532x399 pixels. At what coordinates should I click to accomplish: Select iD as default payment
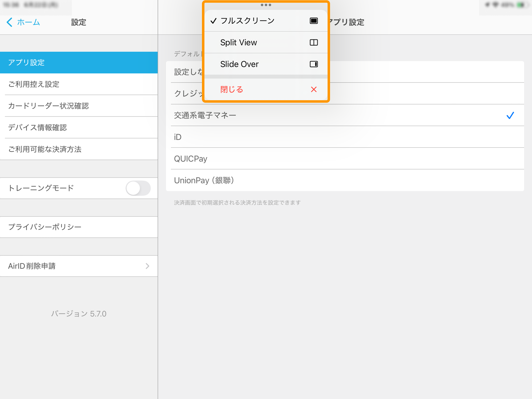click(345, 137)
